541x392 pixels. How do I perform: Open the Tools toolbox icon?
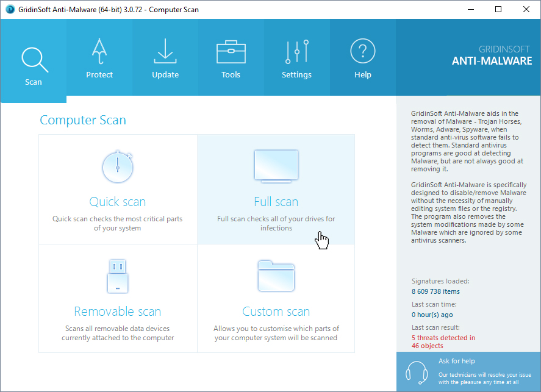tap(231, 52)
